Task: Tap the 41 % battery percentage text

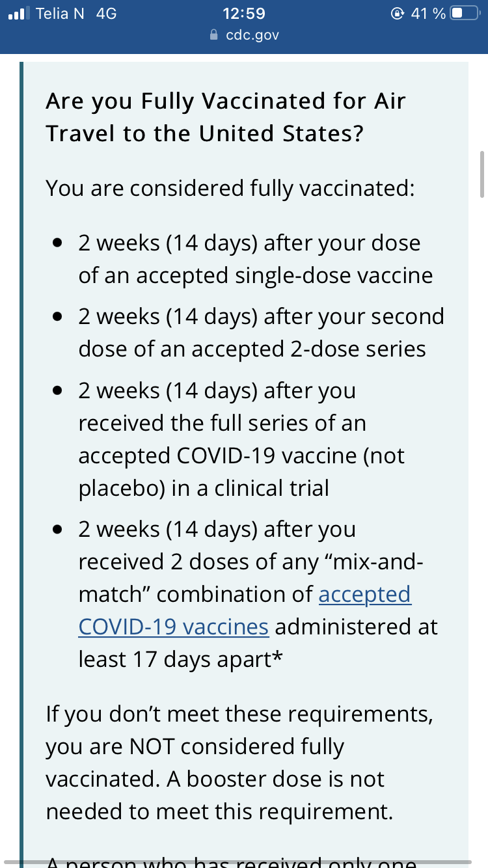Action: 428,14
